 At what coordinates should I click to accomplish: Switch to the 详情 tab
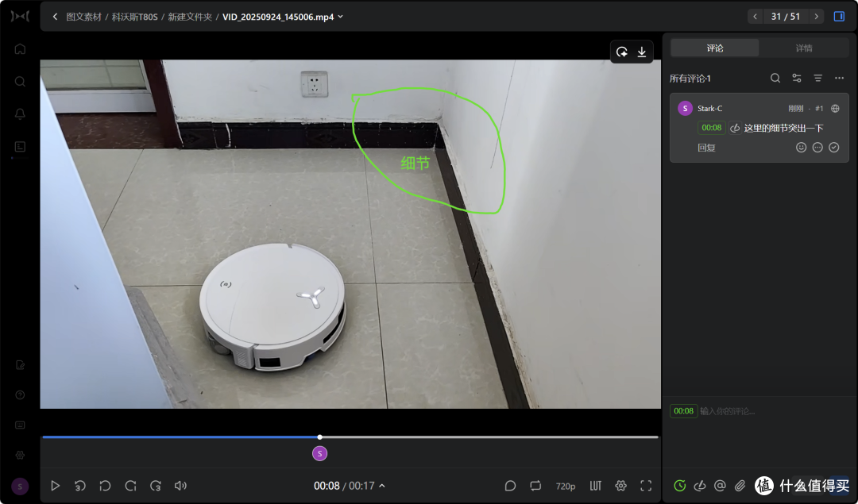804,48
